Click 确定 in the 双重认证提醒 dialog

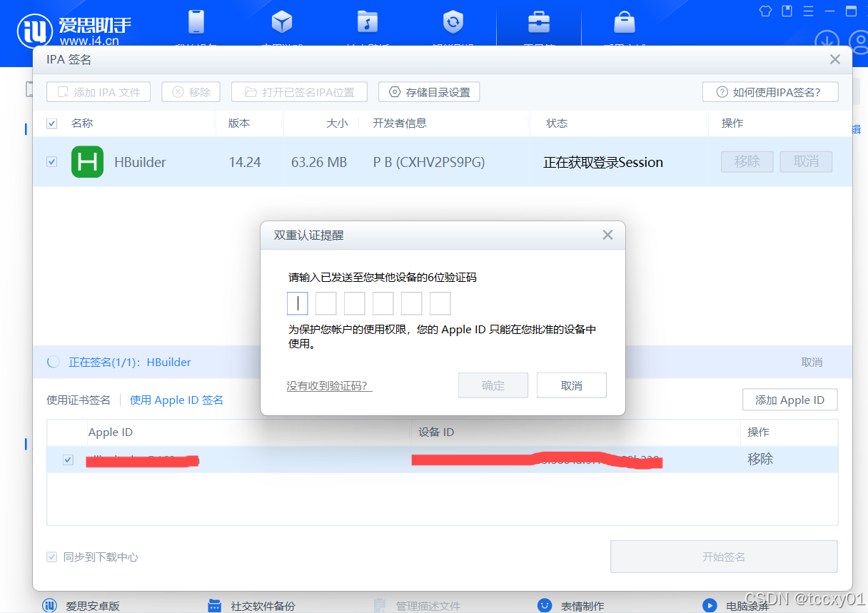[x=493, y=385]
